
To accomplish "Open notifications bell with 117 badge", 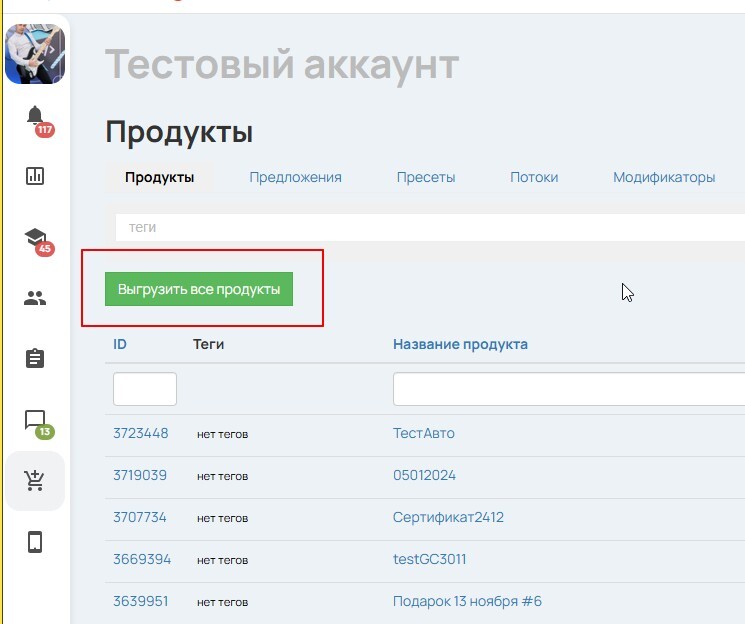I will pos(36,117).
